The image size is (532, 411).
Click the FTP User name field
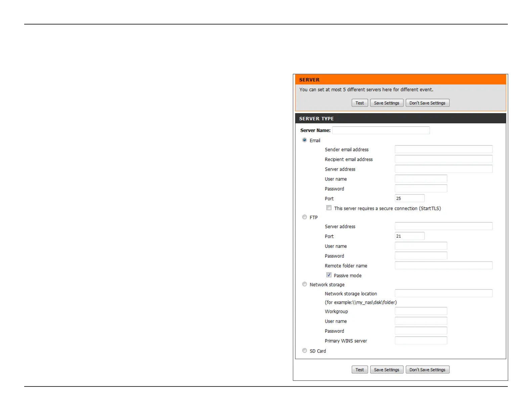coord(421,246)
